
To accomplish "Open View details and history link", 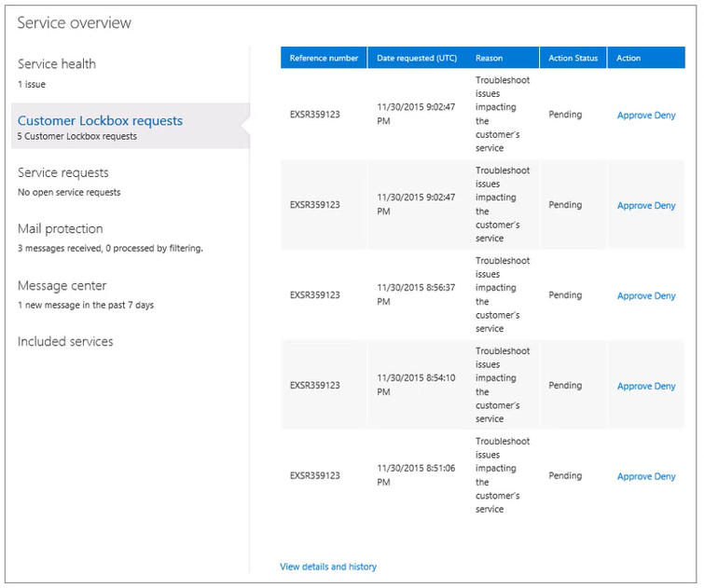I will tap(328, 567).
